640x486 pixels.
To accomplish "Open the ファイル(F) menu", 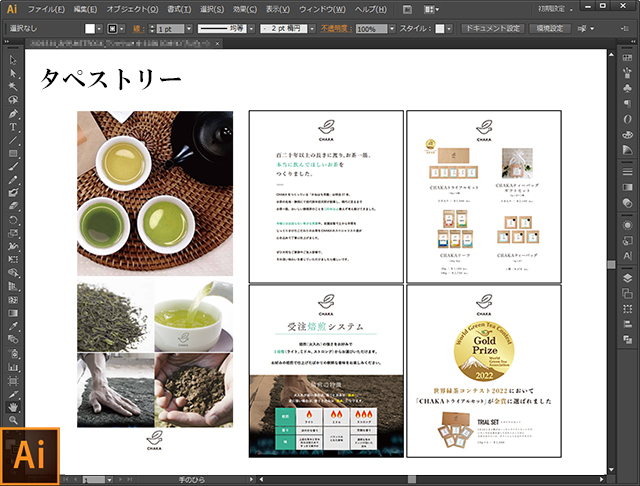I will click(x=47, y=9).
